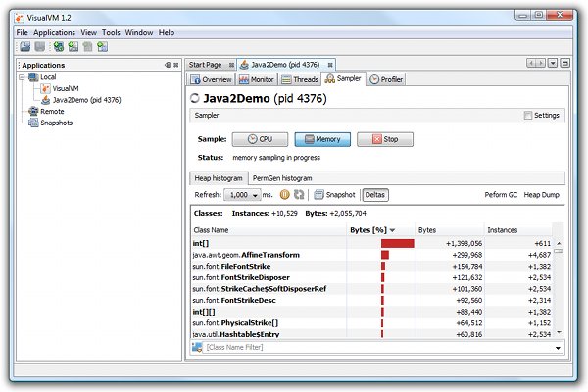Switch to the PermGen histogram tab
Image resolution: width=588 pixels, height=392 pixels.
coord(281,178)
